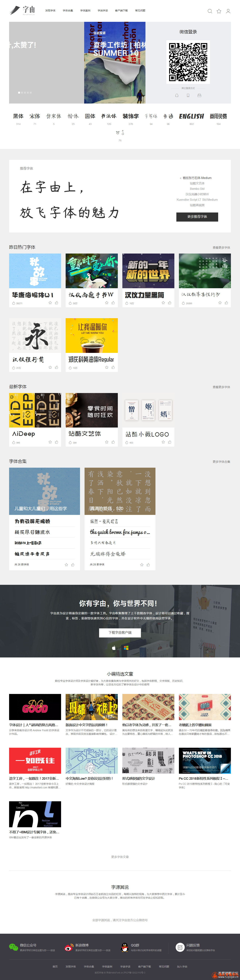Image resolution: width=240 pixels, height=980 pixels.
Task: Thumbs-up the 汉仪力量黑简 font card
Action: click(169, 303)
